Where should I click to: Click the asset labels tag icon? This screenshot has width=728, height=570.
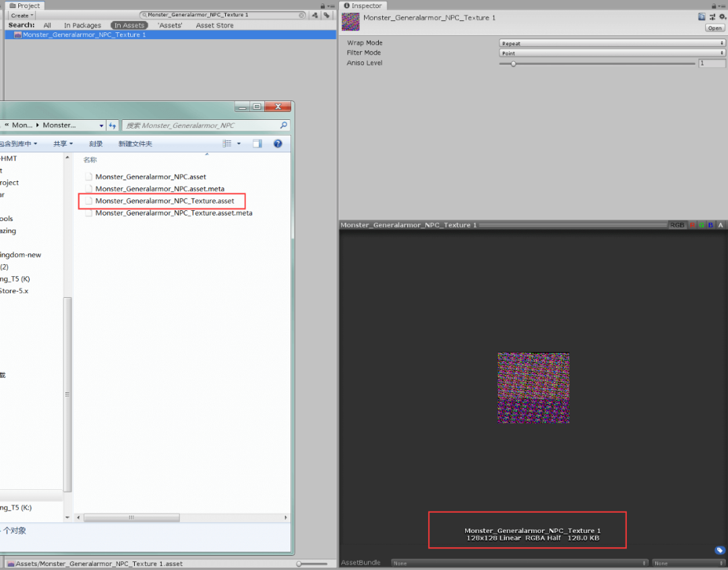tap(720, 550)
